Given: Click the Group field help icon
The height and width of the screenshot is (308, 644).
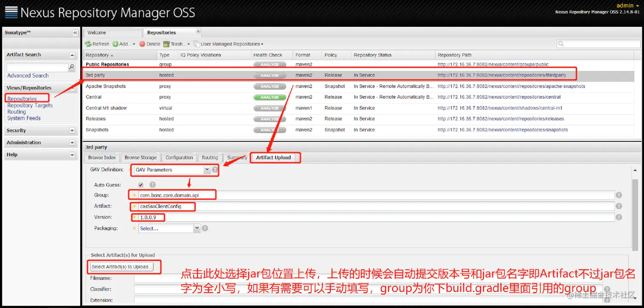Looking at the screenshot, I should [x=618, y=195].
